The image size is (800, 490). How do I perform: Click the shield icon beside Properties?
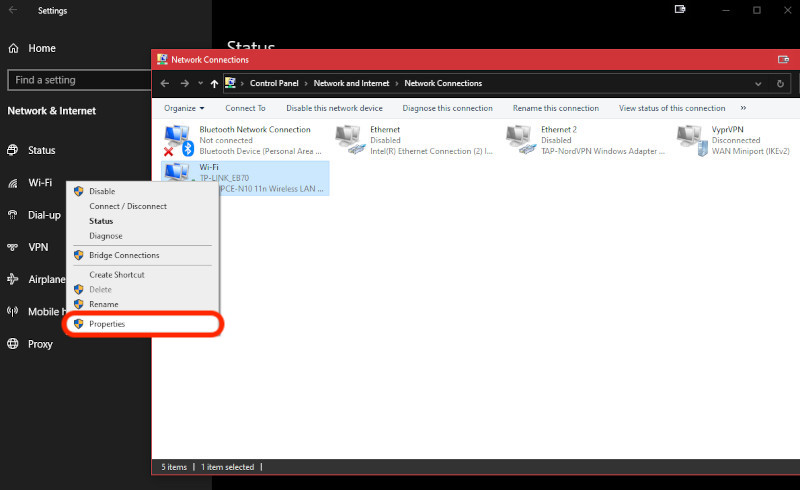click(79, 324)
